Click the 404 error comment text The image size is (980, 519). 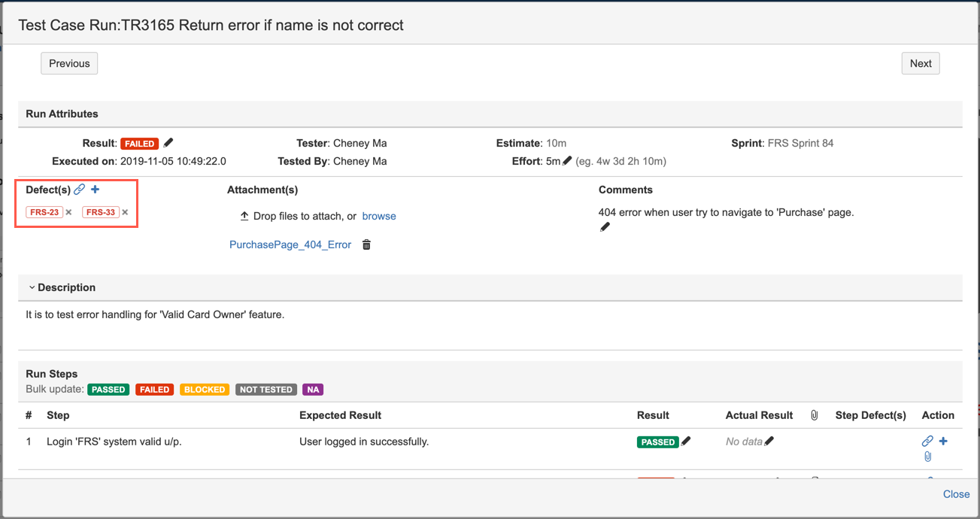(x=727, y=212)
